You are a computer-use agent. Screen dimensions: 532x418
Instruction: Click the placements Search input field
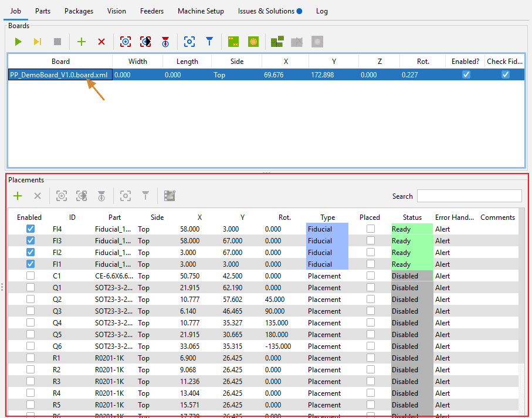pyautogui.click(x=469, y=196)
